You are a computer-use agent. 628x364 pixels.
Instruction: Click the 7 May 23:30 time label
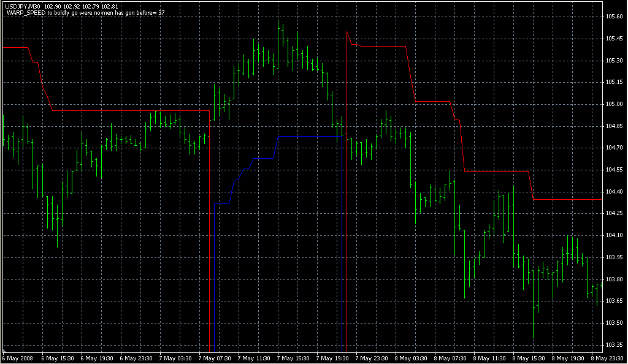coord(372,358)
